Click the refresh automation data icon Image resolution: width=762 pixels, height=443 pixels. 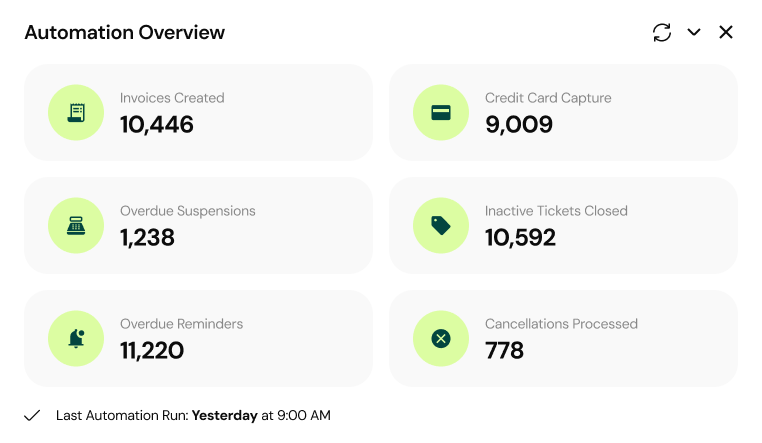tap(662, 32)
